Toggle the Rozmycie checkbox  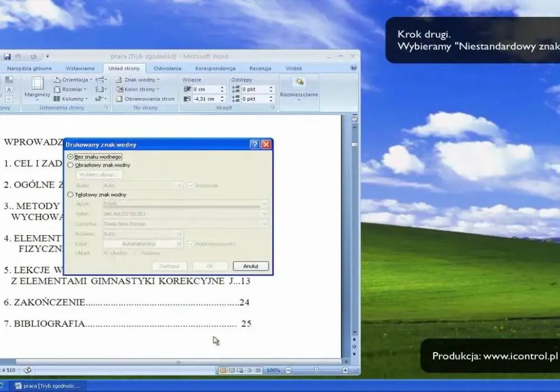[x=191, y=185]
